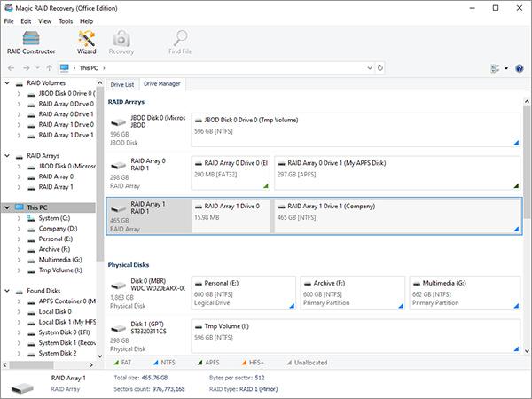This screenshot has width=532, height=399.
Task: Open the View menu
Action: [45, 21]
